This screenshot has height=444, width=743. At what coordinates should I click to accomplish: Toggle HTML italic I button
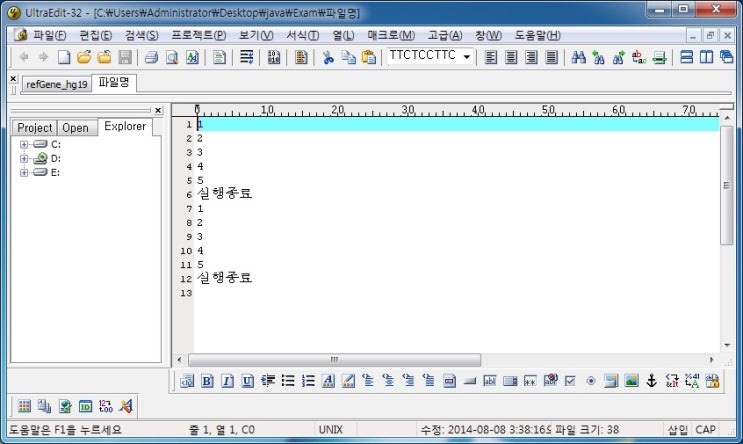coord(227,381)
